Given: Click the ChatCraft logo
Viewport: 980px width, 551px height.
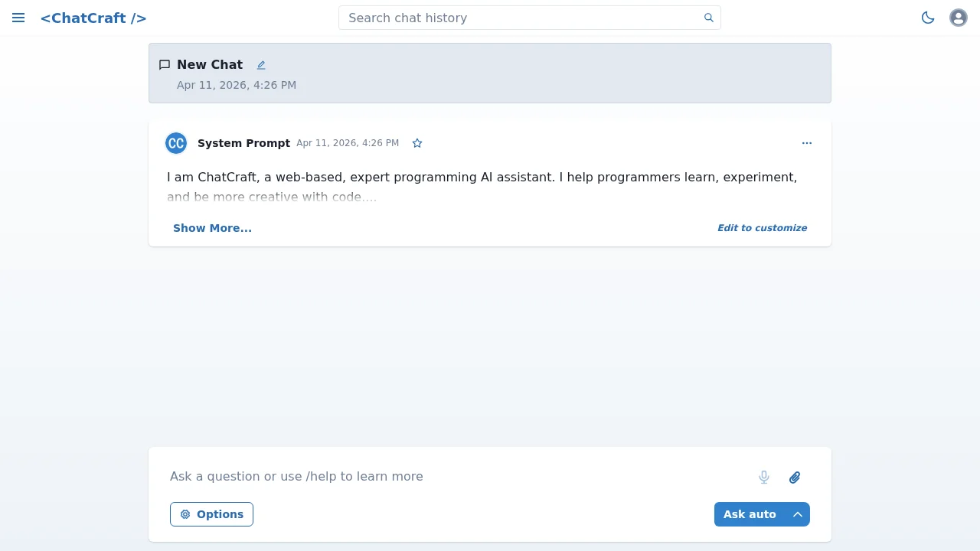Looking at the screenshot, I should 93,18.
